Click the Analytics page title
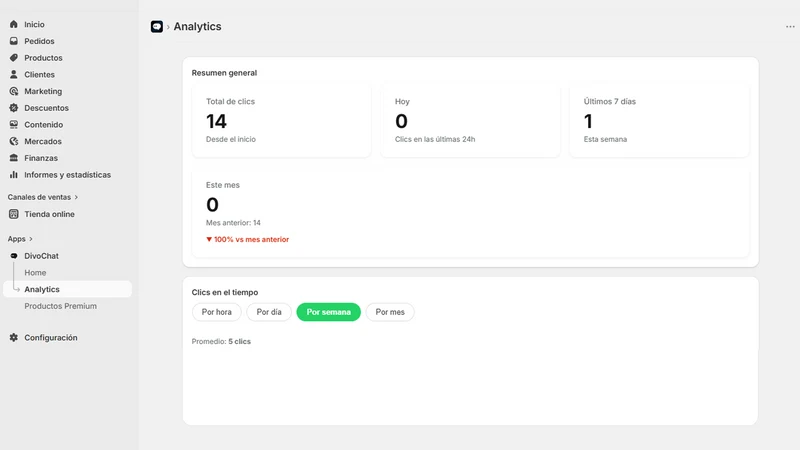The width and height of the screenshot is (800, 450). coord(197,27)
